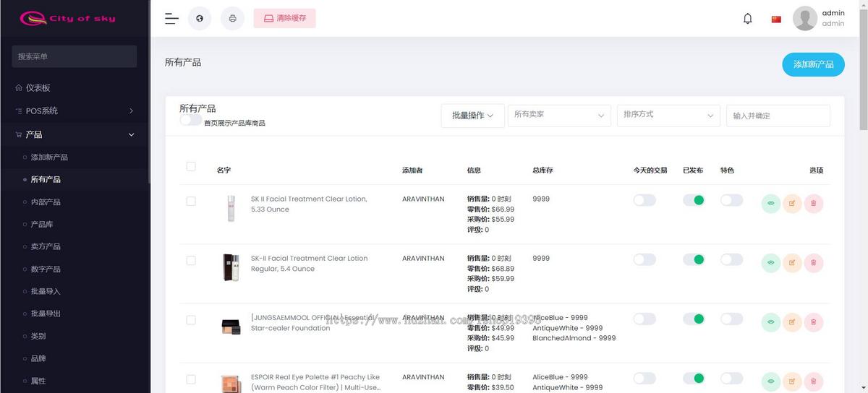
Task: Turn off 已发布 for JUNGSAEMMOOL foundation
Action: point(694,319)
